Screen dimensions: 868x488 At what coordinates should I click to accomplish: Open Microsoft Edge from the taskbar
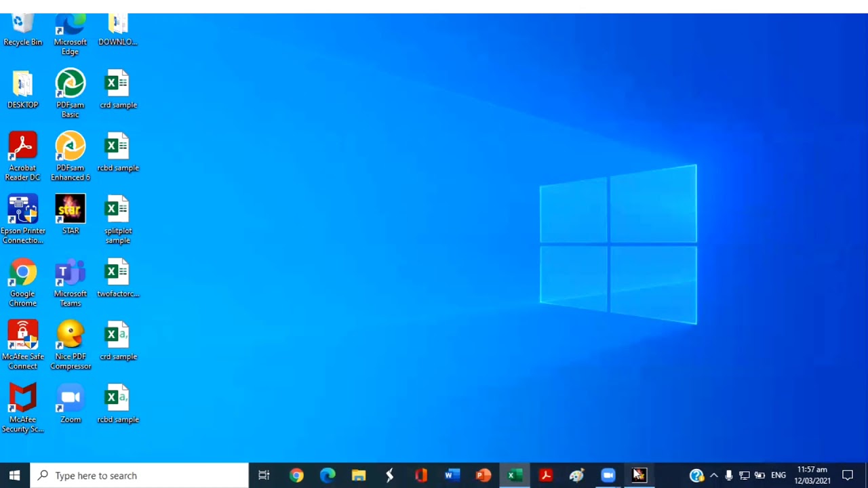[328, 475]
